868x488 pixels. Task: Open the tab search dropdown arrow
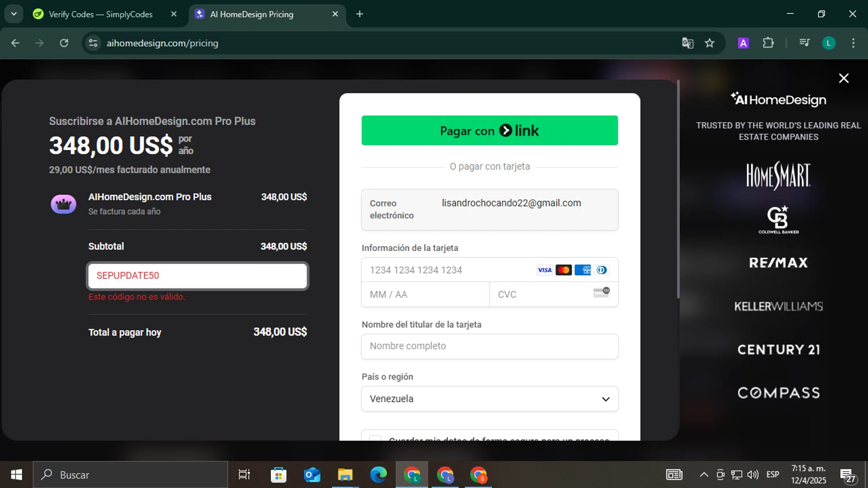click(x=14, y=14)
